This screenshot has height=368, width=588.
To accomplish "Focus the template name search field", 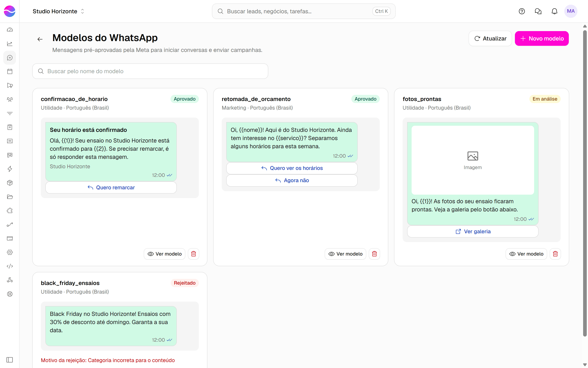I will click(x=150, y=71).
